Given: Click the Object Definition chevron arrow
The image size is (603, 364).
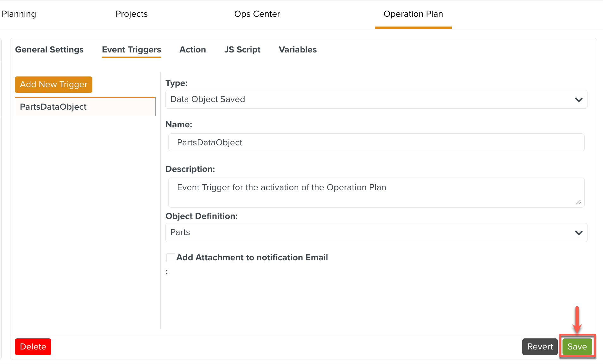Looking at the screenshot, I should click(578, 233).
